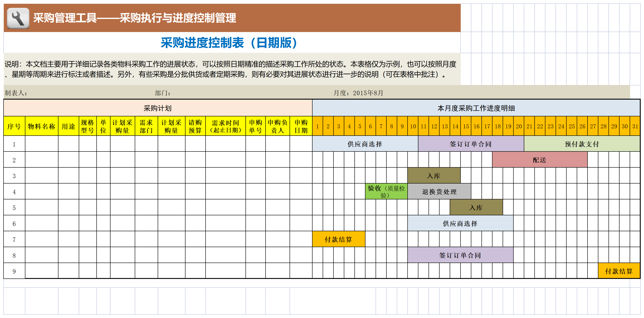Click the empty 请购预算 cell in row 5
This screenshot has height=318, width=644.
[195, 207]
